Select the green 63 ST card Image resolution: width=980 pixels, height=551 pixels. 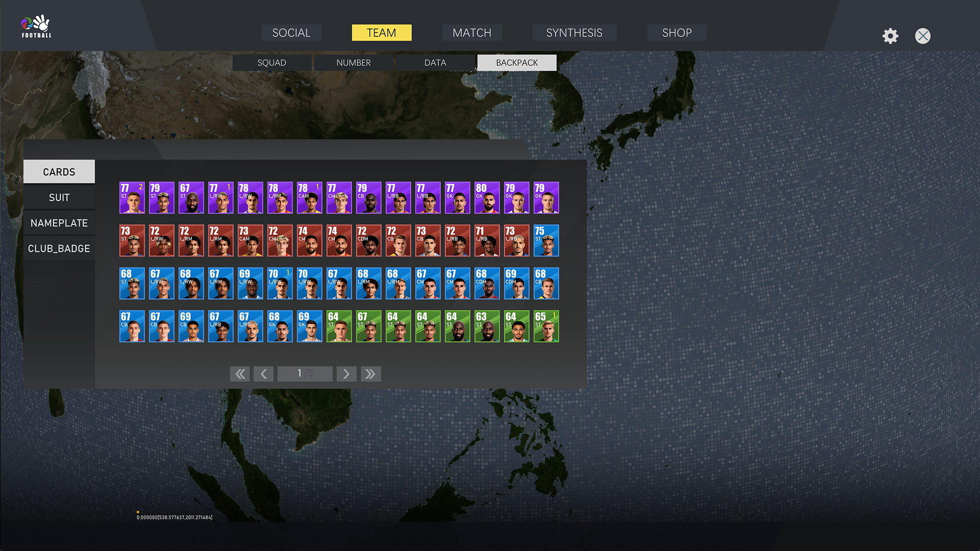[x=487, y=326]
